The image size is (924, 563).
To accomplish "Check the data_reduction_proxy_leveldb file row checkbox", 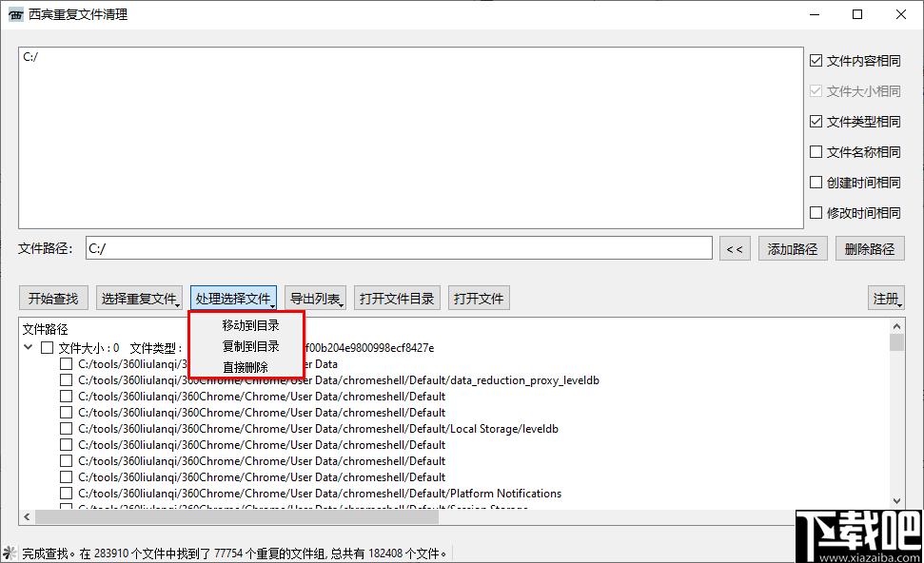I will click(x=66, y=379).
